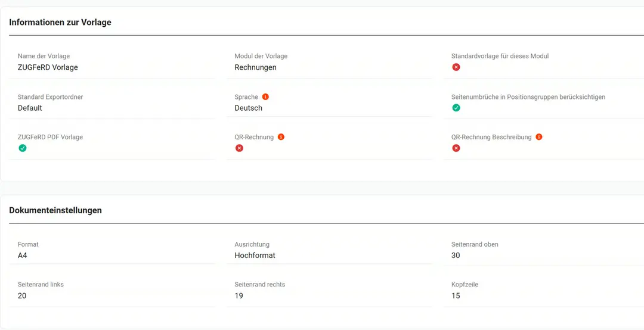Click the info icon next to Sprache
644x330 pixels.
(x=265, y=97)
